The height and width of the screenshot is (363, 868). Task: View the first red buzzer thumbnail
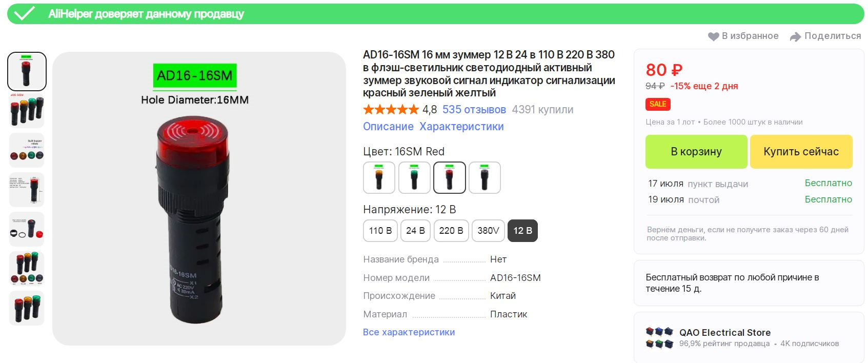(x=27, y=71)
